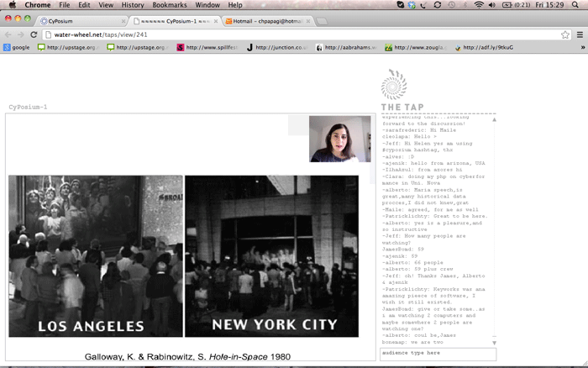Screen dimensions: 588x368
Task: Switch to the CyPosium-1 tab
Action: (x=175, y=21)
